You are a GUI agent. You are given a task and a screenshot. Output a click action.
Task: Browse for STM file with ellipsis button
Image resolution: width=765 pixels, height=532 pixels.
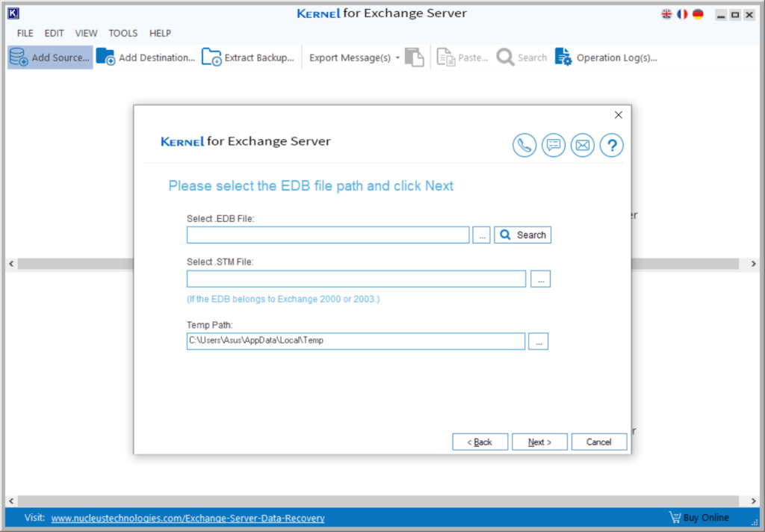(541, 279)
